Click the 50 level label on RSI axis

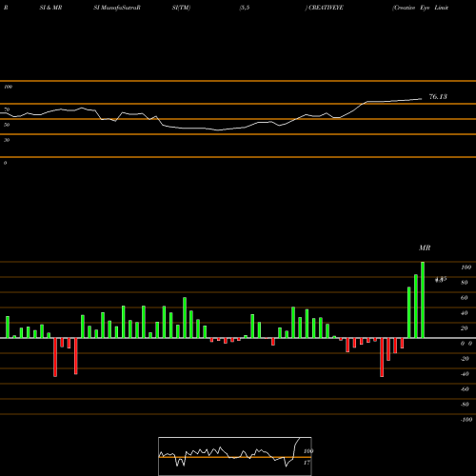click(7, 125)
